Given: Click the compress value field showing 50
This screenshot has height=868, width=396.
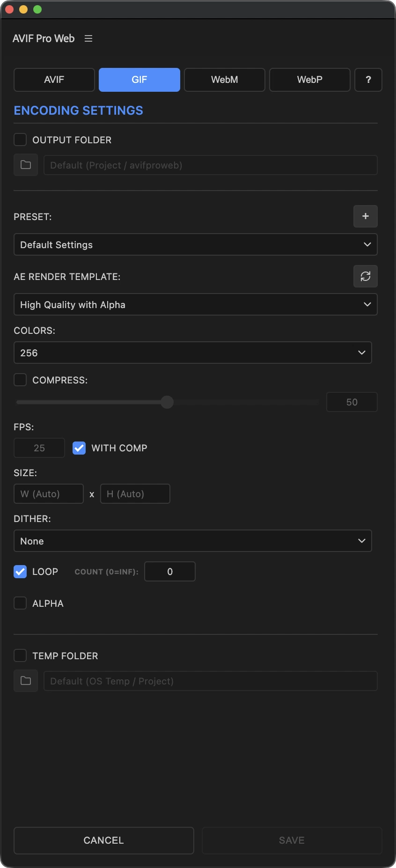Looking at the screenshot, I should click(x=352, y=402).
